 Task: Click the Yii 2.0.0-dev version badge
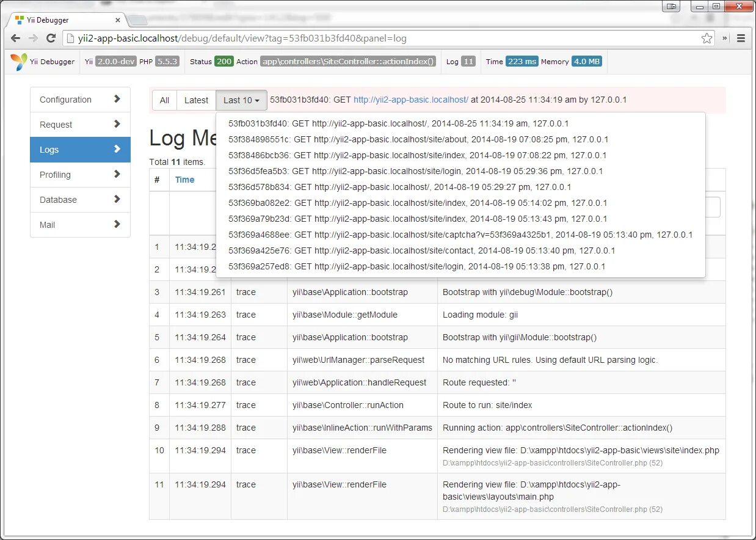(x=116, y=62)
